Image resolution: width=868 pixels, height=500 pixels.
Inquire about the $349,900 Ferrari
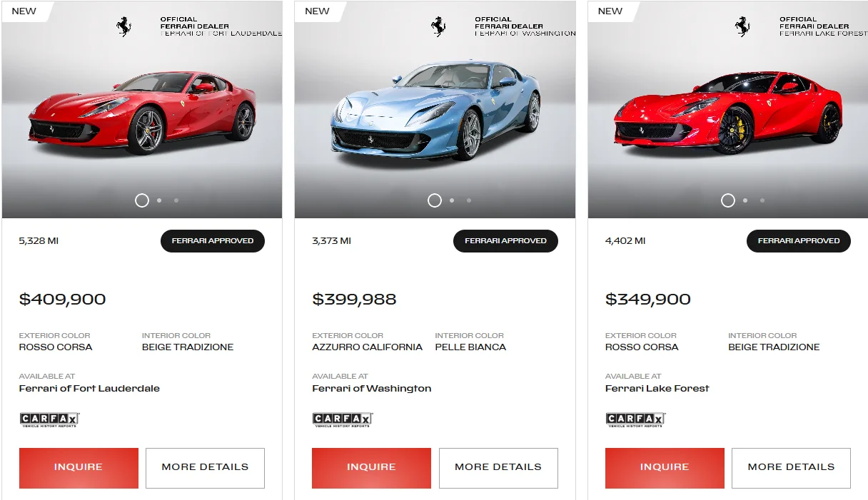(665, 468)
